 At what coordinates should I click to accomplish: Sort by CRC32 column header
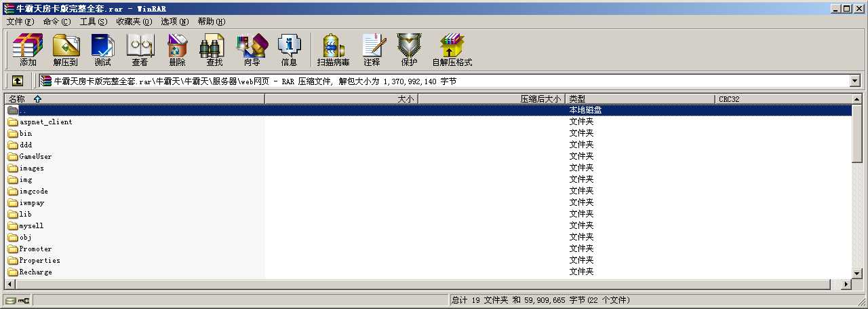click(783, 98)
